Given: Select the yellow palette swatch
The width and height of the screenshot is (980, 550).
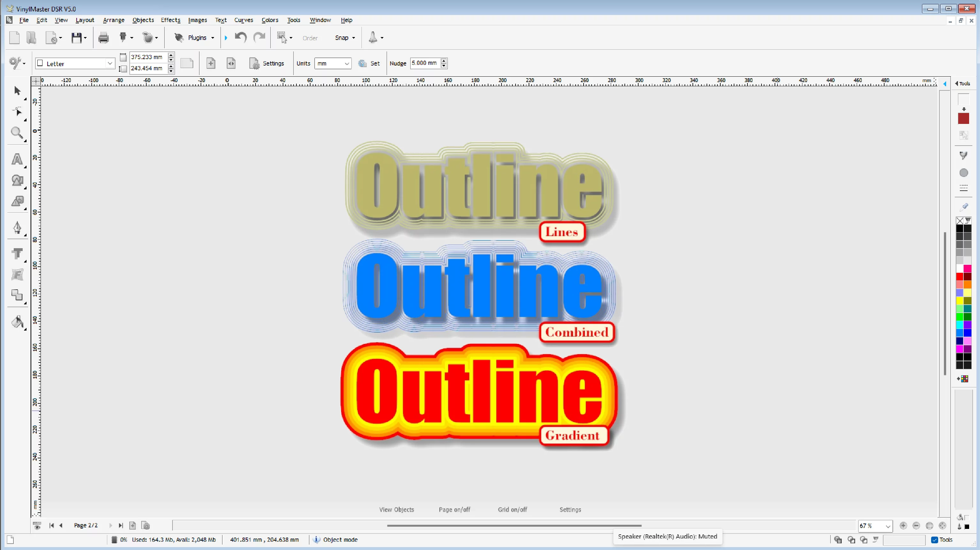Looking at the screenshot, I should pos(960,301).
